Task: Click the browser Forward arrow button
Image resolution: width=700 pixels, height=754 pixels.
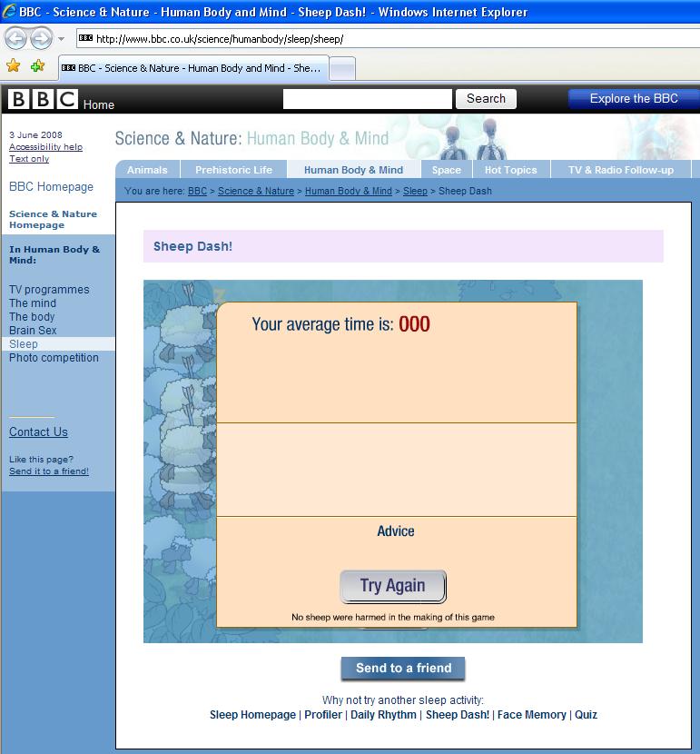Action: pos(42,38)
